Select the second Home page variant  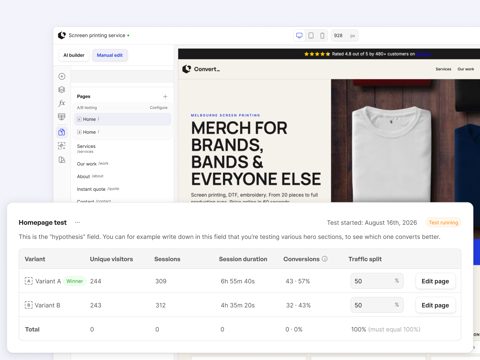click(123, 132)
